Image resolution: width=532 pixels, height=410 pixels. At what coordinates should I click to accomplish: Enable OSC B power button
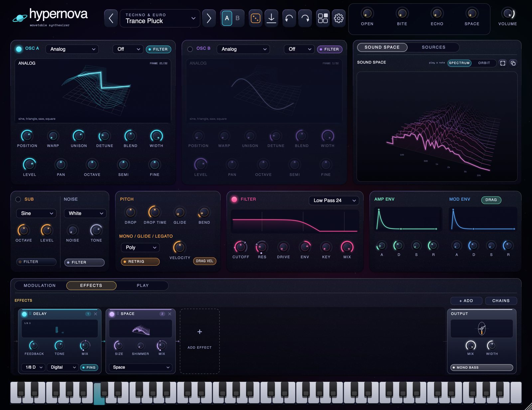[190, 49]
